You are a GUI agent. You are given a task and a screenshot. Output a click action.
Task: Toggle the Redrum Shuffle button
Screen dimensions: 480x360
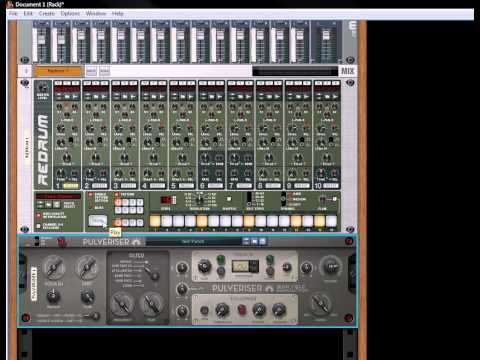[x=229, y=199]
